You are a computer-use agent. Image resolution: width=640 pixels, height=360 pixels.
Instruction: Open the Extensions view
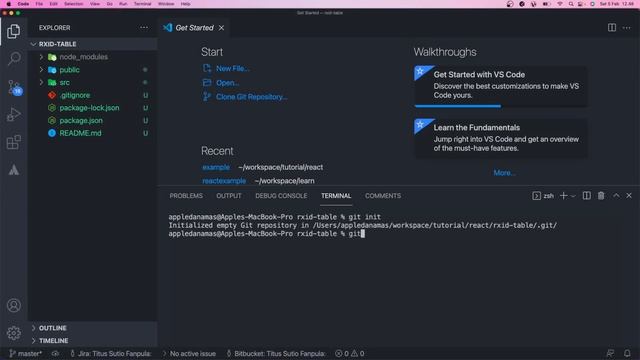pyautogui.click(x=13, y=142)
